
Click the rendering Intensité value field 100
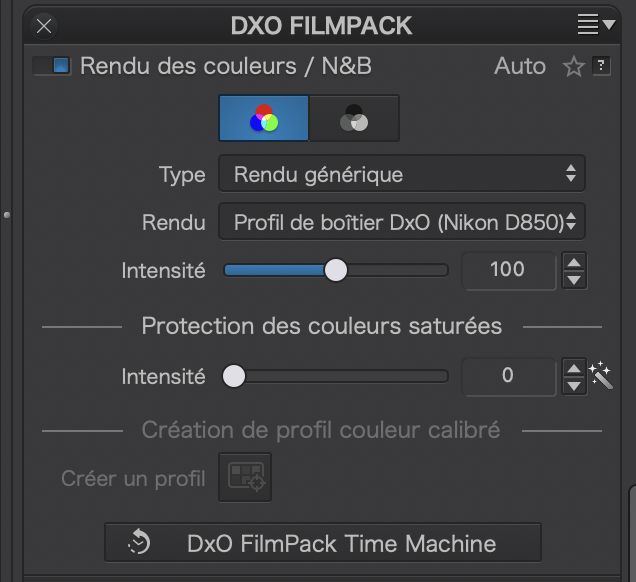point(509,270)
